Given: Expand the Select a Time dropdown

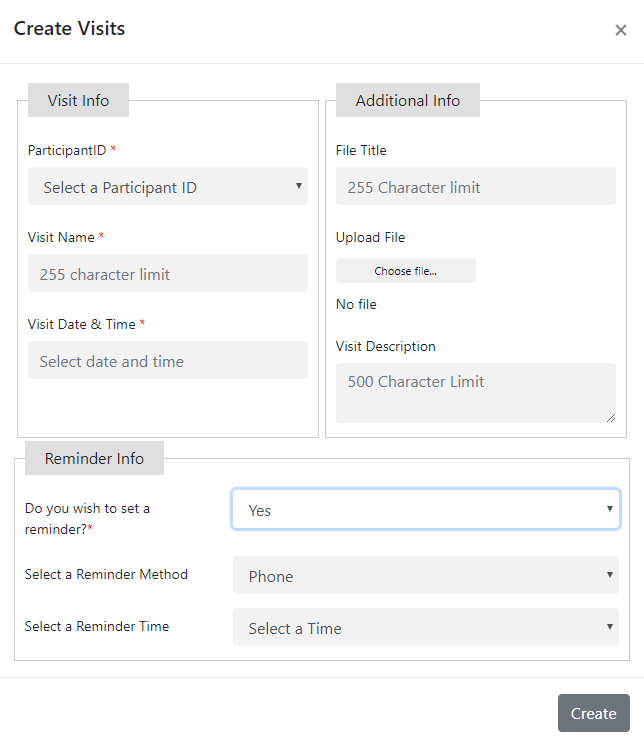Looking at the screenshot, I should (x=425, y=628).
